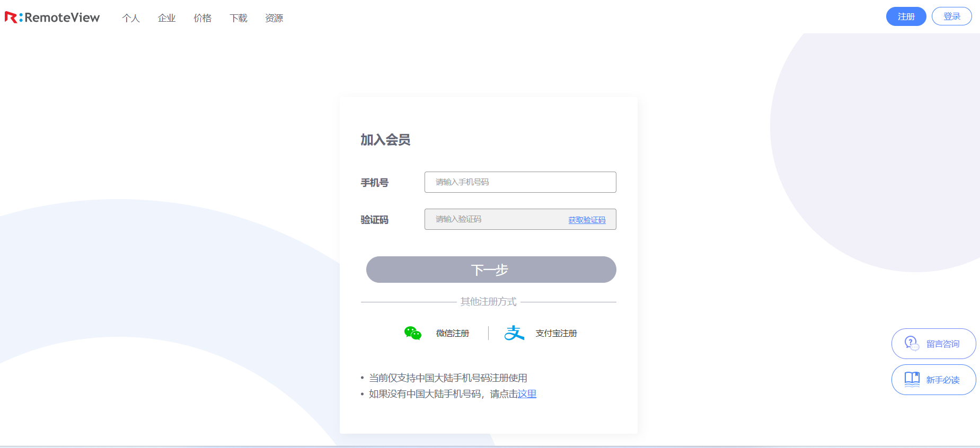Open the 下载 menu
This screenshot has width=980, height=448.
coord(239,18)
